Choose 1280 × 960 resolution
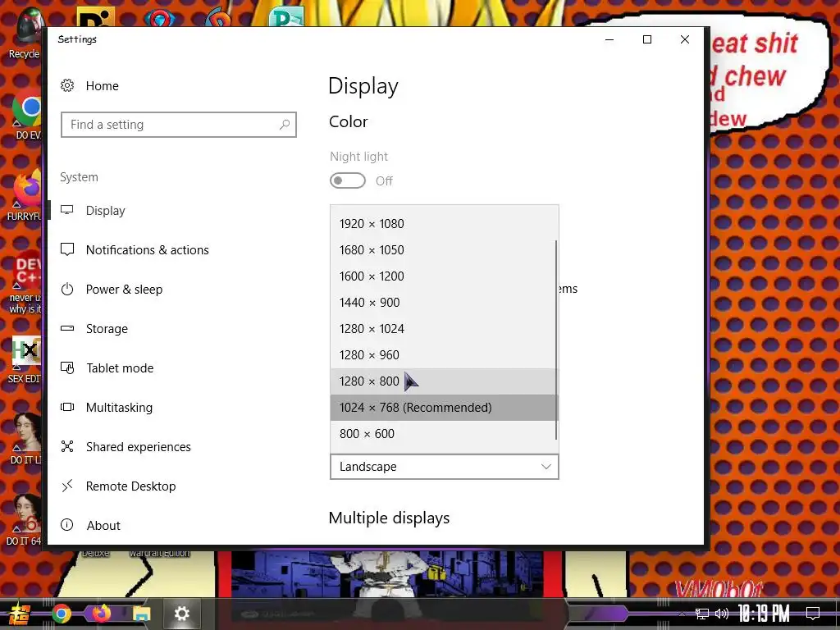840x630 pixels. pyautogui.click(x=443, y=354)
